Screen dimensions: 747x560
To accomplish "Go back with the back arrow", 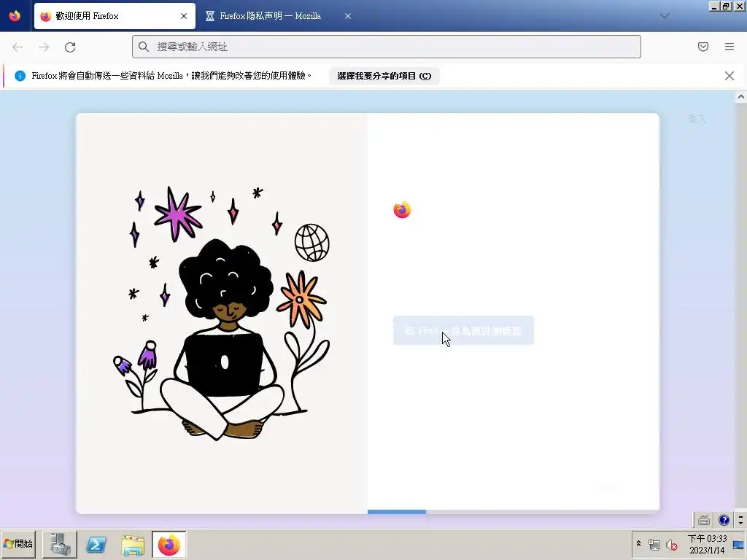I will pos(18,47).
